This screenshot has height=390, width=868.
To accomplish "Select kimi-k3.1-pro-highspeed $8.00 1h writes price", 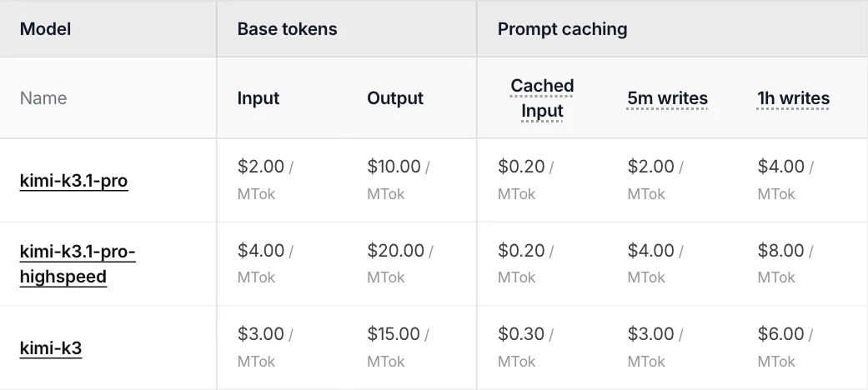I will pyautogui.click(x=780, y=250).
